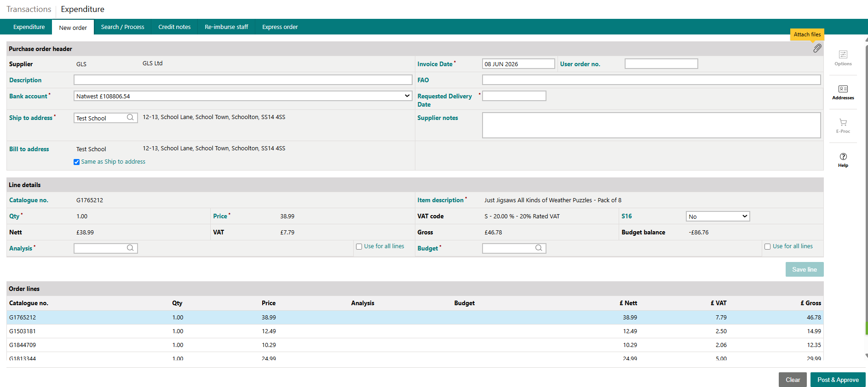
Task: Click the Transactions breadcrumb link
Action: pos(29,9)
